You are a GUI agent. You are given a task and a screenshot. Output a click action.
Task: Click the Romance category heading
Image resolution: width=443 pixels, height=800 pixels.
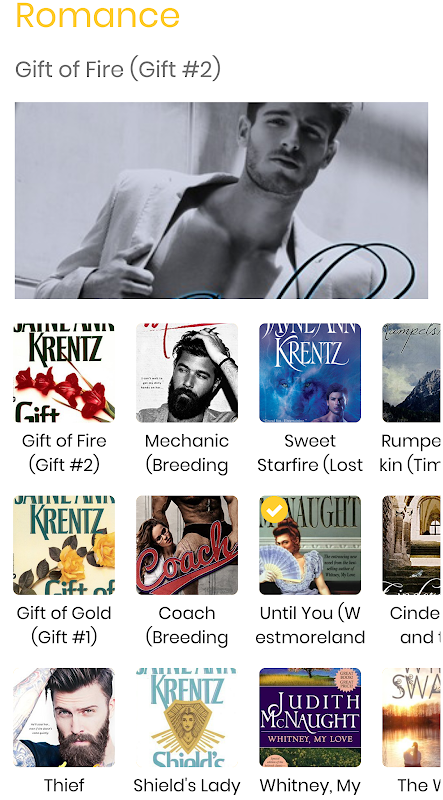coord(97,15)
